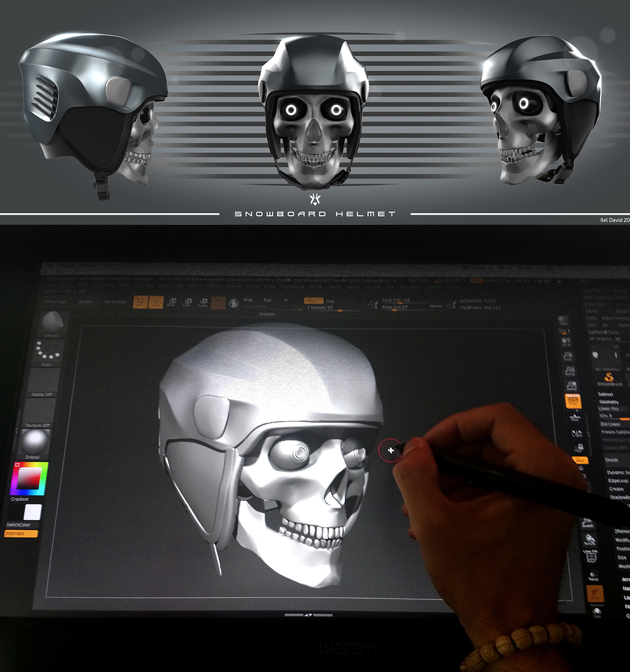The width and height of the screenshot is (630, 672).
Task: Expand the ZRemesher section
Action: 623,532
